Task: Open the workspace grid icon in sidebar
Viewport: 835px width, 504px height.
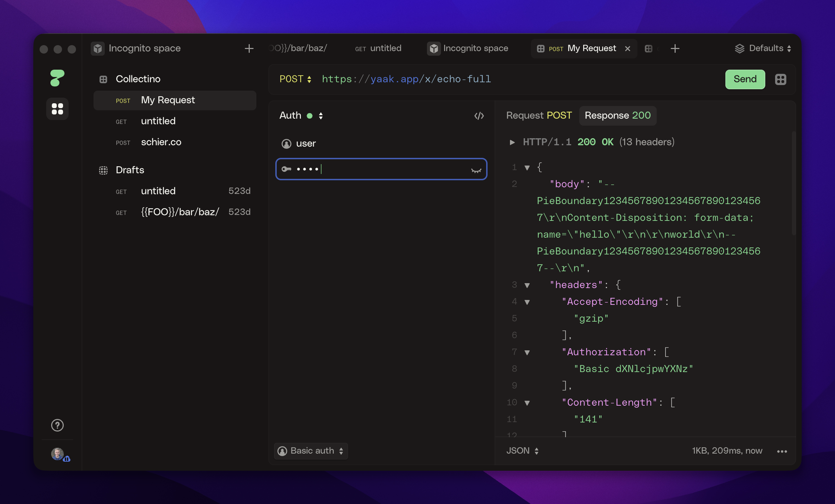Action: [57, 108]
